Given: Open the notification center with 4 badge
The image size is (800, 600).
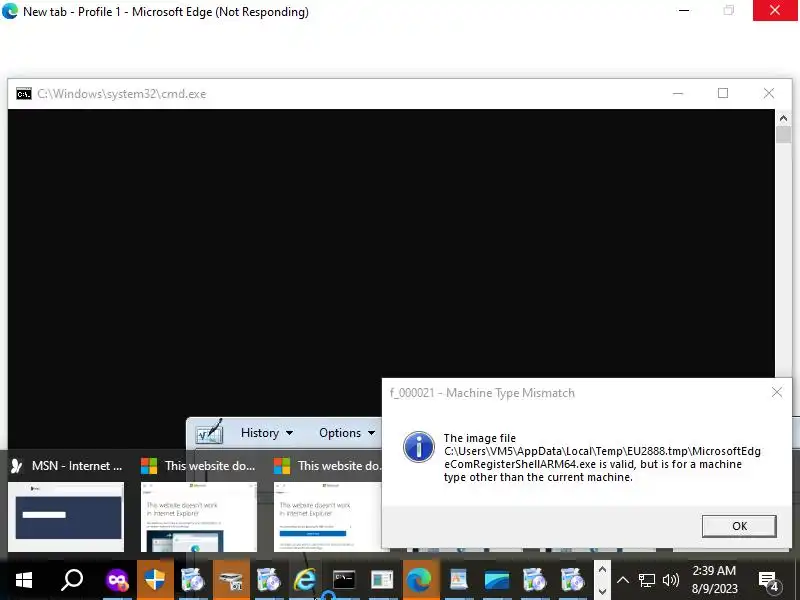Looking at the screenshot, I should click(x=767, y=581).
